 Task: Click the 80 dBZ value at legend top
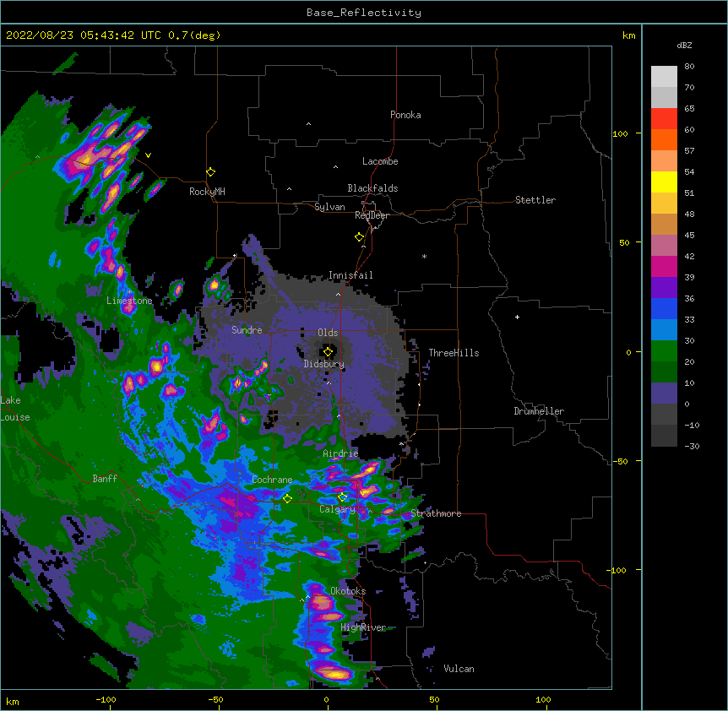point(689,66)
